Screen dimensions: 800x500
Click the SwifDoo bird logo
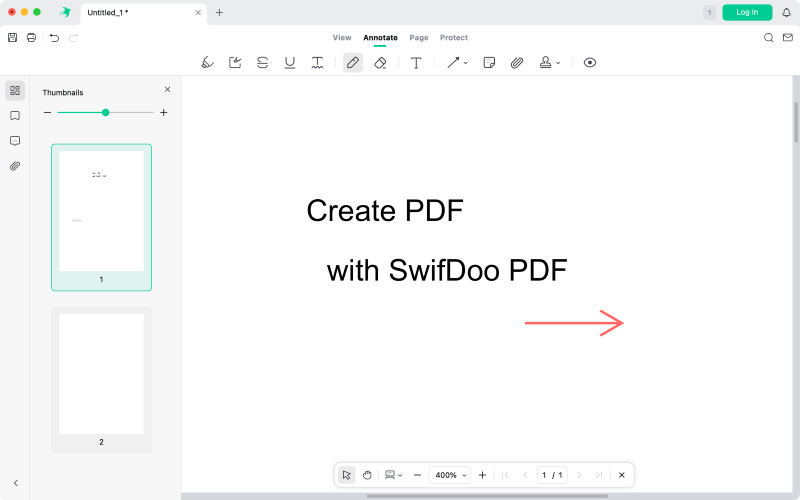[x=65, y=12]
